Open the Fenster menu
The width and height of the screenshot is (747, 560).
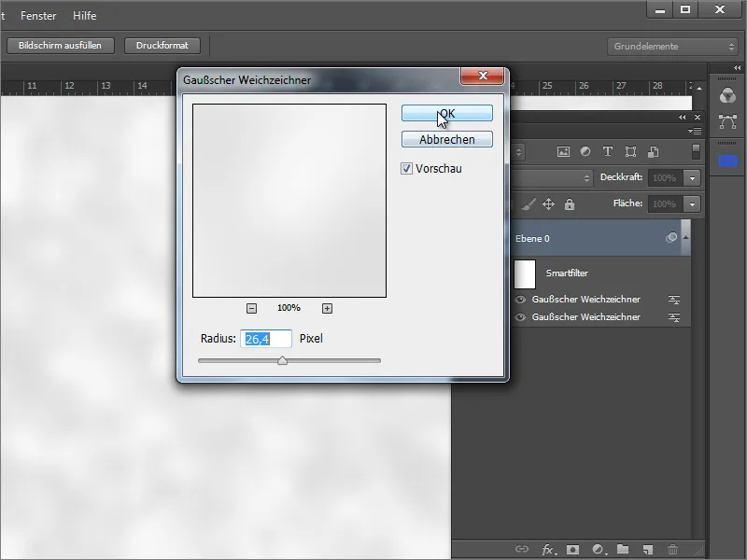pyautogui.click(x=38, y=16)
